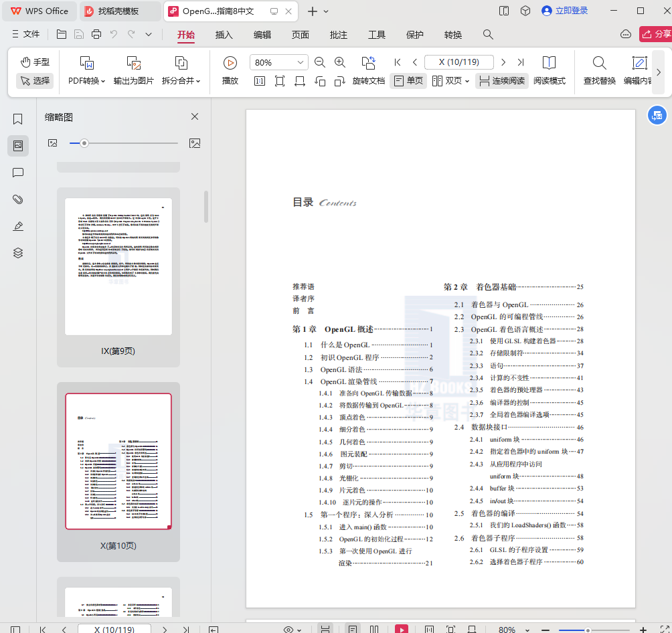672x633 pixels.
Task: Click the zoom out magnifier icon
Action: pyautogui.click(x=320, y=62)
